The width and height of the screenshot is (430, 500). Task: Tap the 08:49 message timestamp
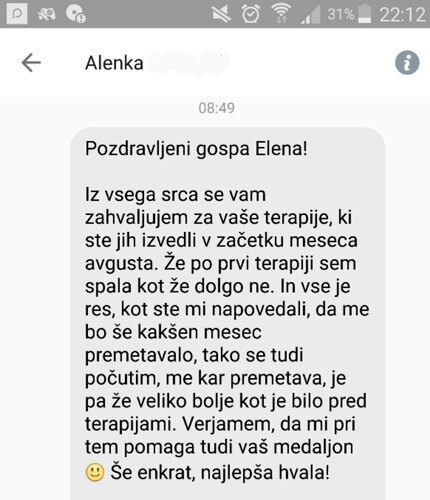(x=217, y=108)
